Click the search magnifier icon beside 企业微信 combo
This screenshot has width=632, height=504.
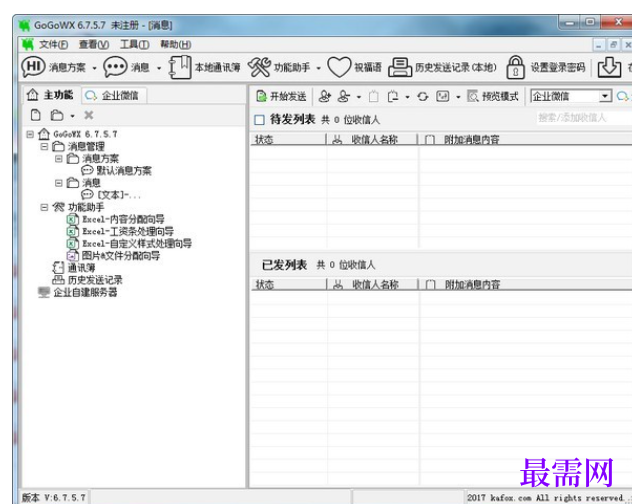(x=623, y=96)
